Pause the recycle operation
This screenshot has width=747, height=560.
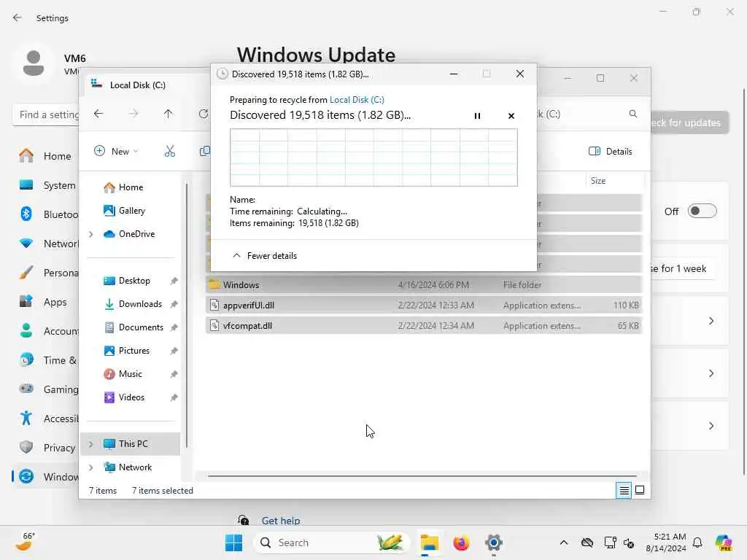click(x=477, y=116)
